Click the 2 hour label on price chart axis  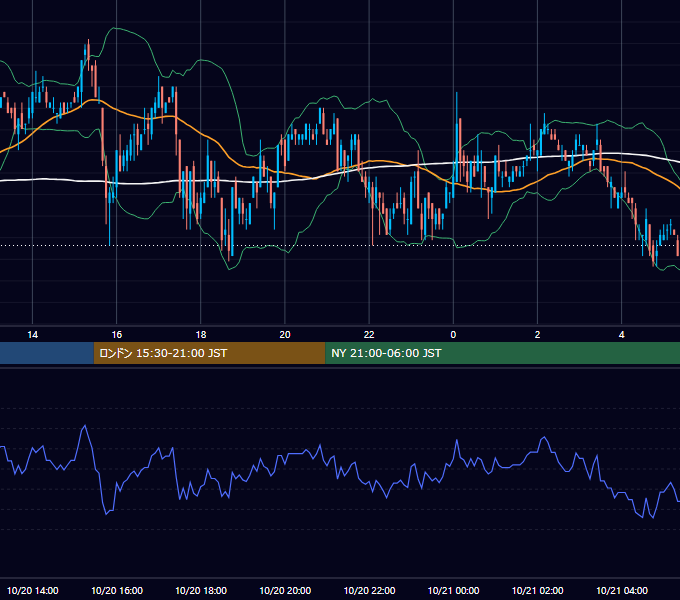tap(537, 335)
